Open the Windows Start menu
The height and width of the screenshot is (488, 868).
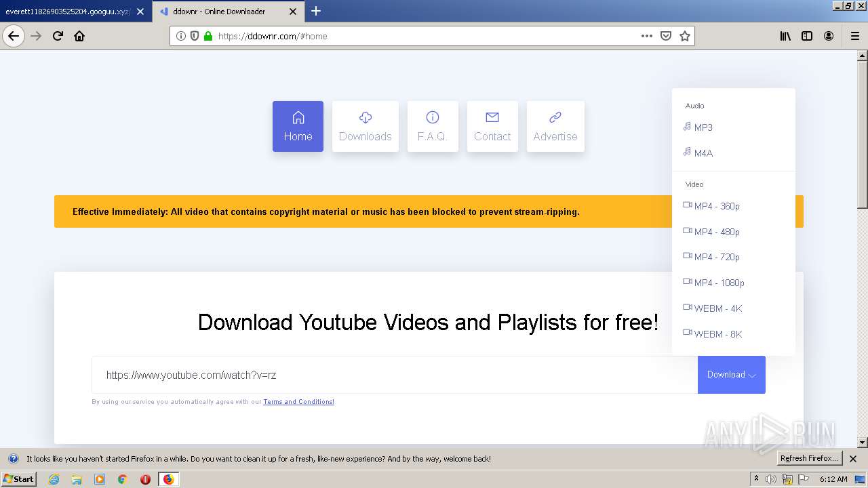tap(19, 479)
